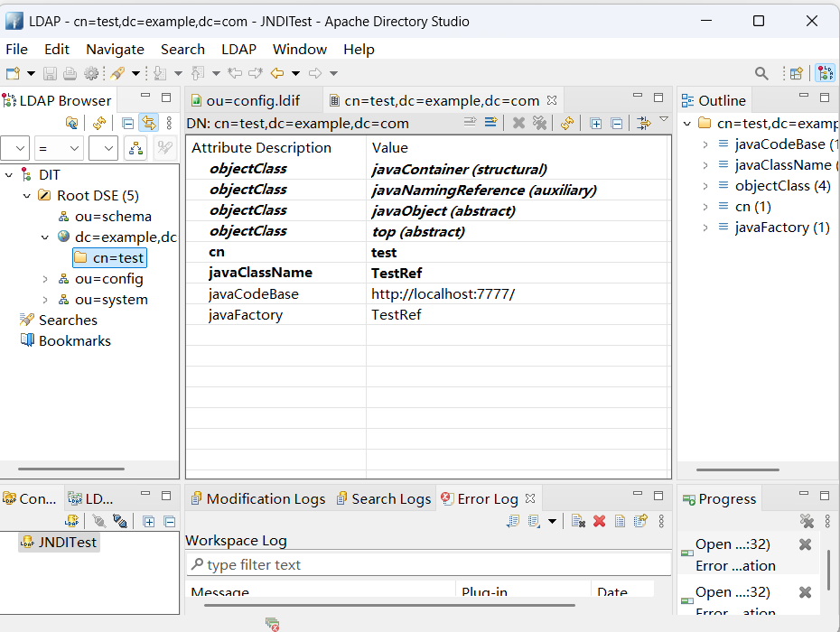The height and width of the screenshot is (632, 840).
Task: Click the Error Log horizontal scrollbar
Action: [389, 605]
